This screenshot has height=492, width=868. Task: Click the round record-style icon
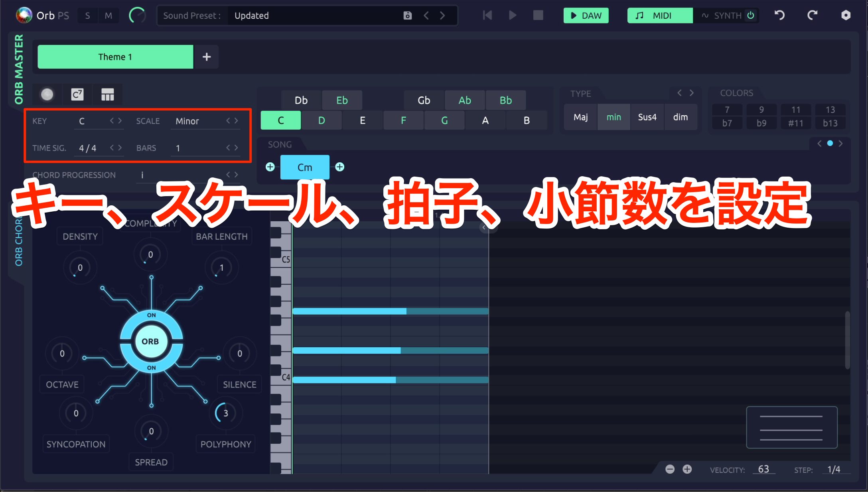tap(47, 94)
